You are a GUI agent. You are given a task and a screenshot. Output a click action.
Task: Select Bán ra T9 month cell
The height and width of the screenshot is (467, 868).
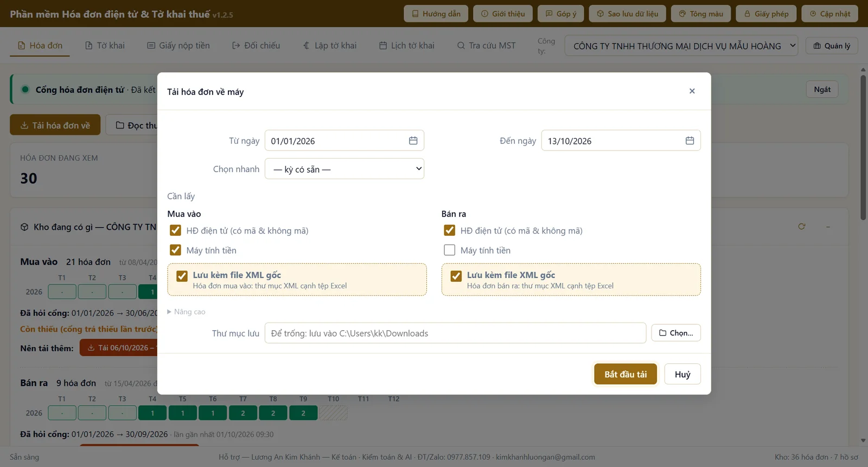click(303, 413)
